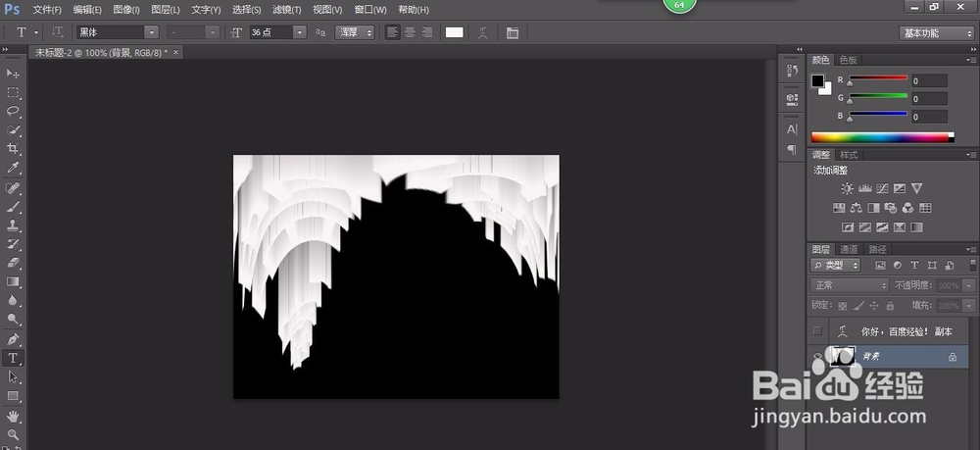Viewport: 980px width, 450px height.
Task: Toggle lock all for layer
Action: click(890, 306)
